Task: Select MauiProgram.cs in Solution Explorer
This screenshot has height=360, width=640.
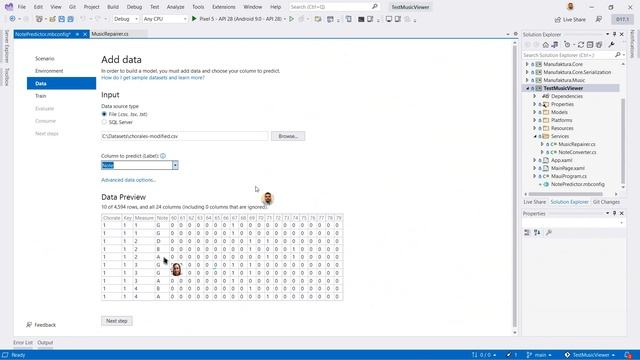Action: [x=569, y=176]
